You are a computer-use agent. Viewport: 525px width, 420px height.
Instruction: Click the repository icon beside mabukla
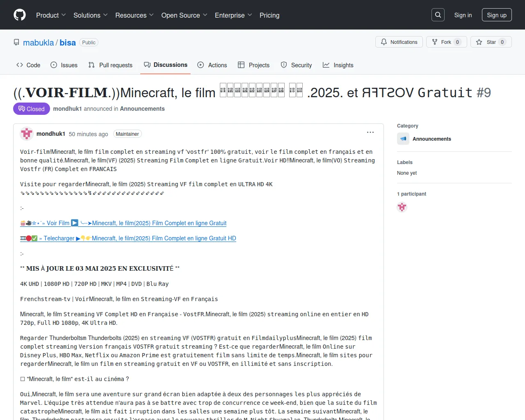pyautogui.click(x=16, y=43)
